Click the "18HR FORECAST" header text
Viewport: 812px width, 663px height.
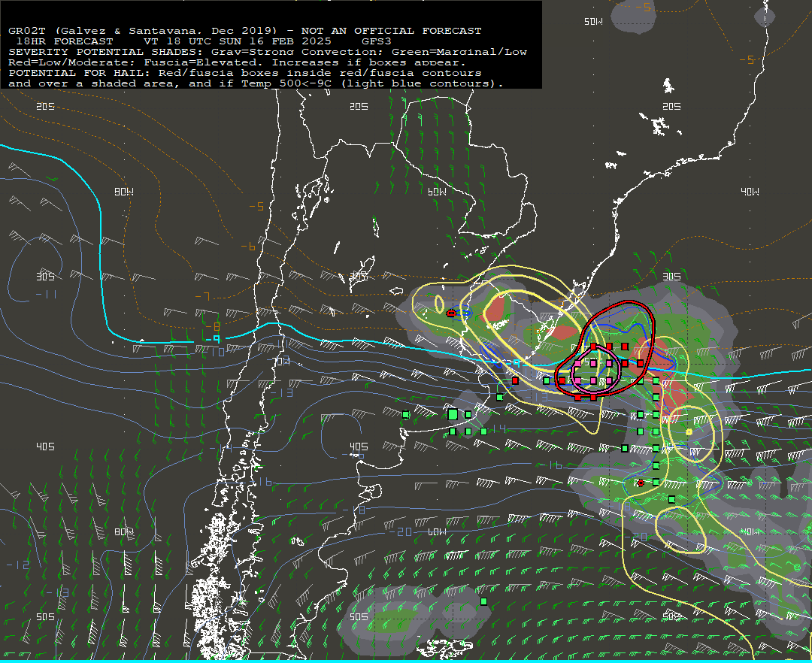65,41
